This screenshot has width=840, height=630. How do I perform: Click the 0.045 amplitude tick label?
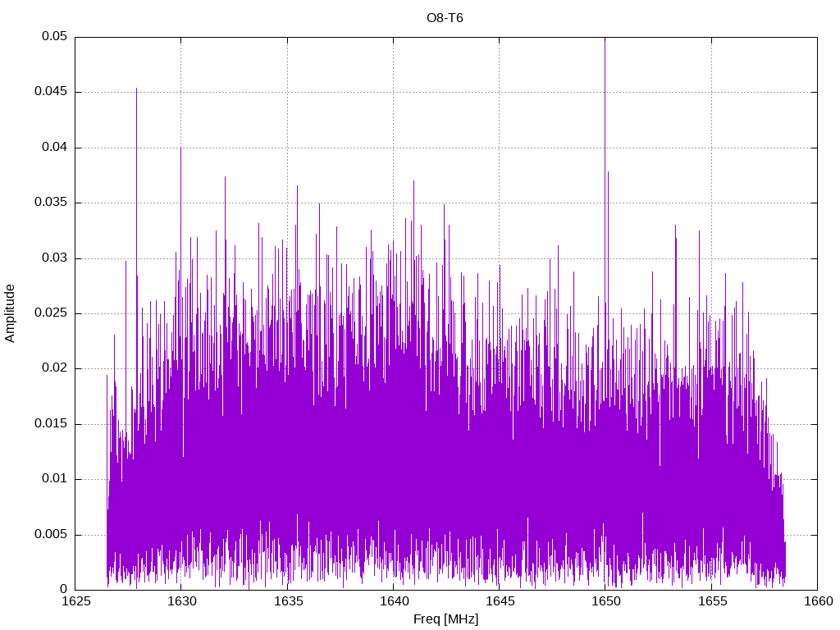(51, 91)
